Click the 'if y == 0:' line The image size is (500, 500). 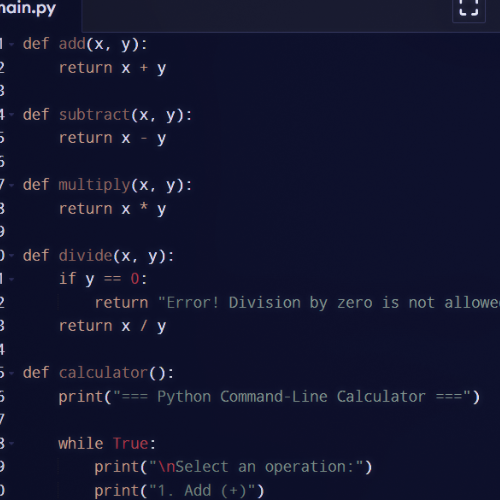(103, 279)
